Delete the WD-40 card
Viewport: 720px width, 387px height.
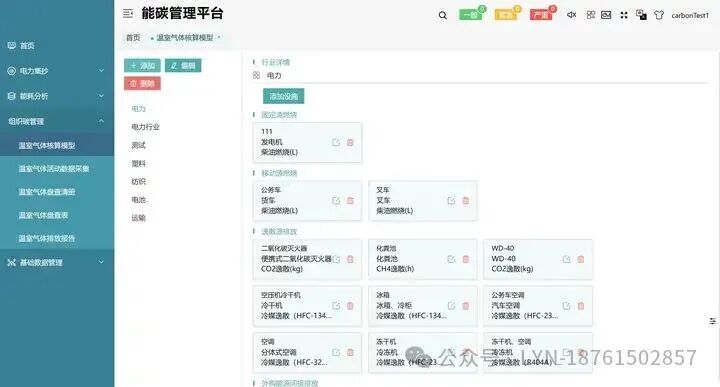(581, 259)
